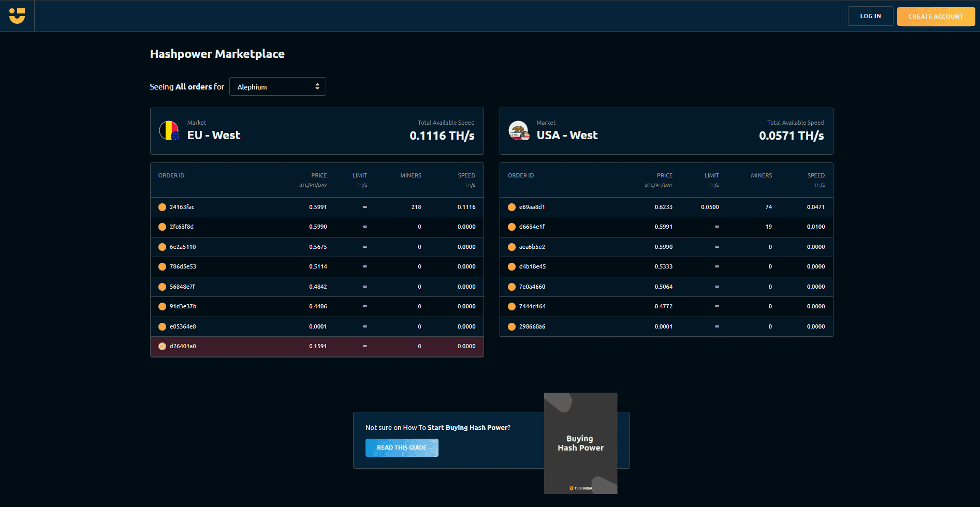This screenshot has height=507, width=980.
Task: Click the EU - West PRICE column header
Action: coord(319,175)
